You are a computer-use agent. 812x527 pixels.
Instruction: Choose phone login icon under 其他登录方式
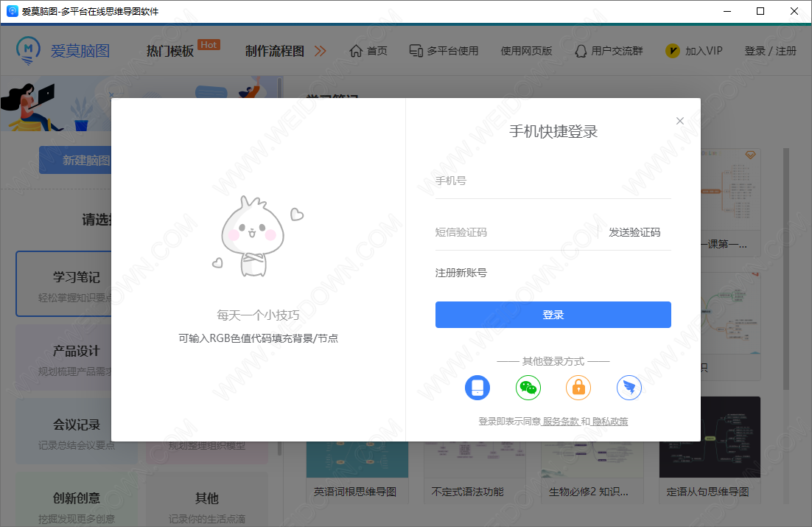[x=477, y=388]
